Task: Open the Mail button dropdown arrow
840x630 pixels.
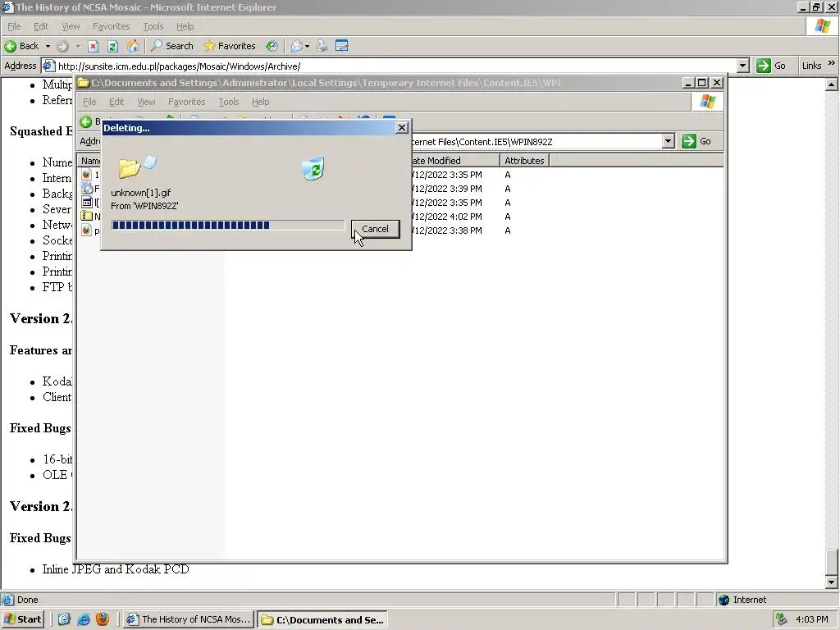Action: click(307, 46)
